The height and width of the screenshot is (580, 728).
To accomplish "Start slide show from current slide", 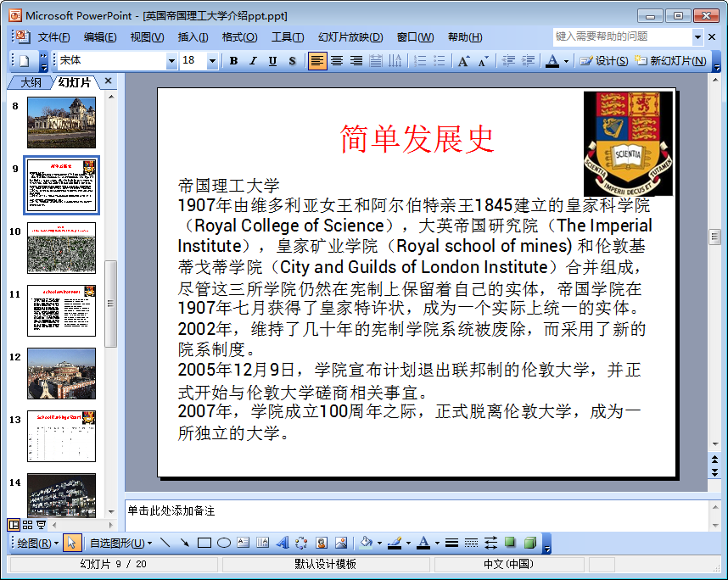I will 42,525.
